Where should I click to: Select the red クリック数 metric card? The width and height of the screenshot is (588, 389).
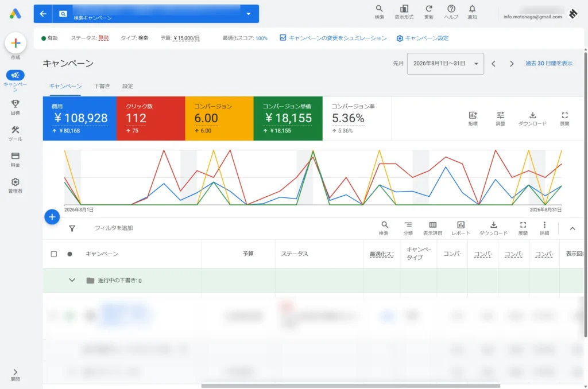(151, 118)
